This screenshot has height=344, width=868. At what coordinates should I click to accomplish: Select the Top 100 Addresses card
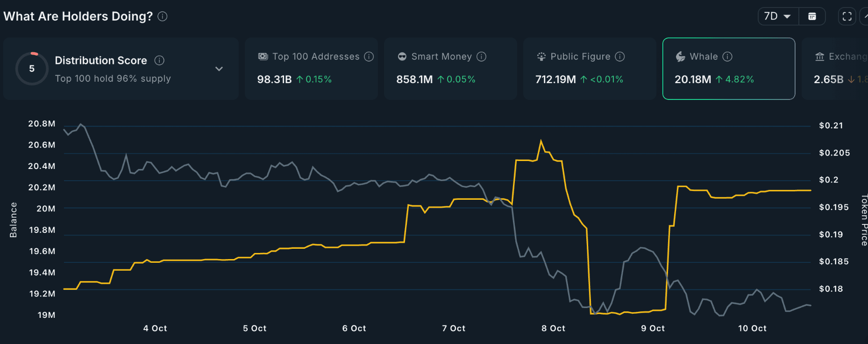tap(311, 69)
